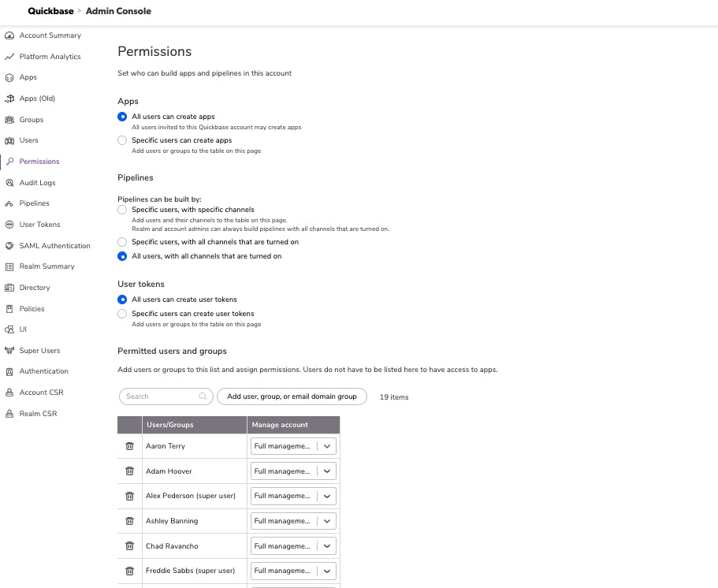Screen dimensions: 718x588
Task: Click the Platform Analytics chart icon
Action: [9, 57]
